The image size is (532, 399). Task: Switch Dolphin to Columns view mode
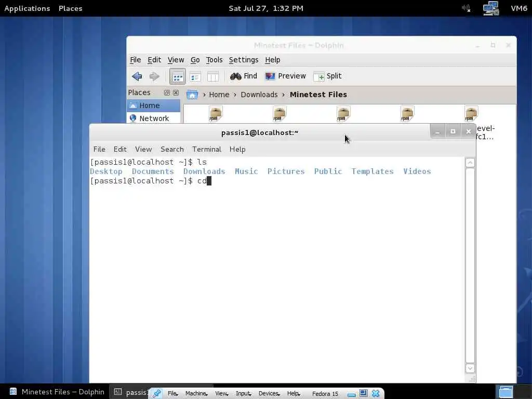point(212,77)
